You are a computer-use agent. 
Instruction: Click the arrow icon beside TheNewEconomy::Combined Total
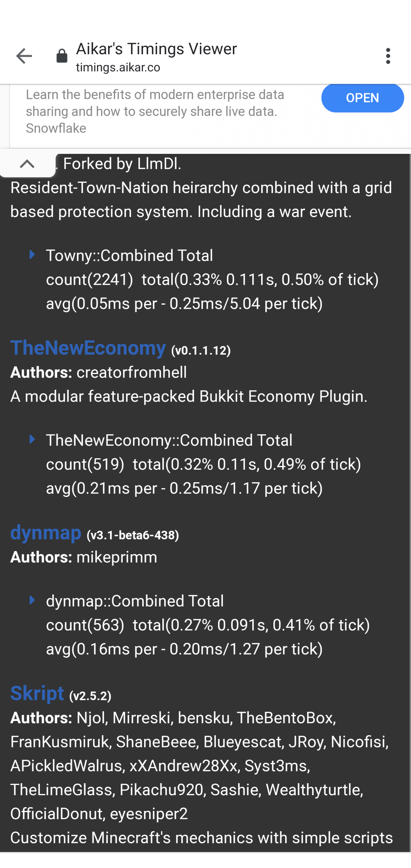pyautogui.click(x=32, y=440)
